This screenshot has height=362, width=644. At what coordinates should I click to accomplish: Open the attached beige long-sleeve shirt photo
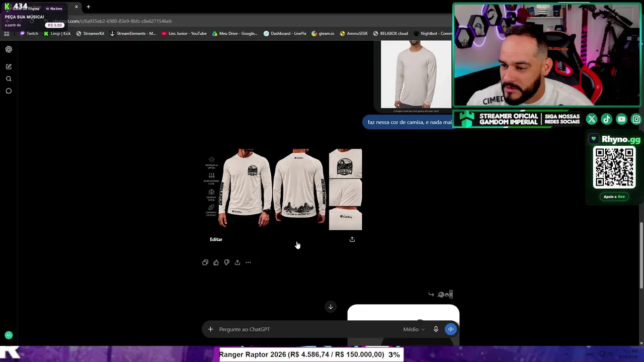[416, 74]
